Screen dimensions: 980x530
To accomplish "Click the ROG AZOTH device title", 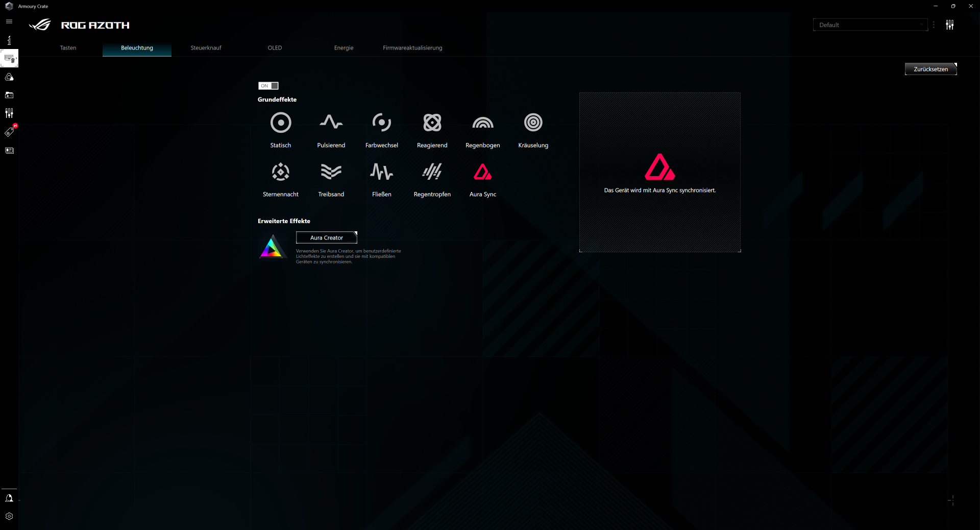I will pyautogui.click(x=95, y=25).
